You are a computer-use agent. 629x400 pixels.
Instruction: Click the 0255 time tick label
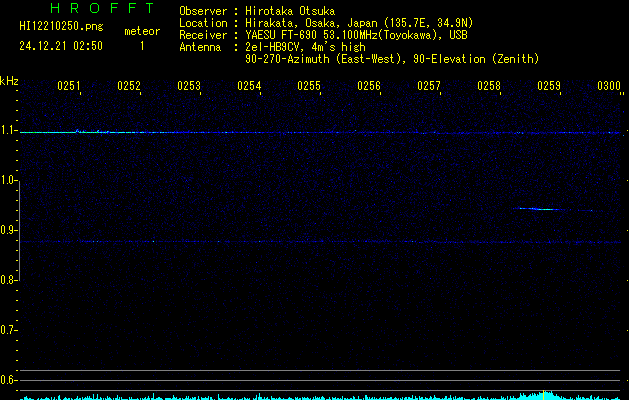point(309,85)
